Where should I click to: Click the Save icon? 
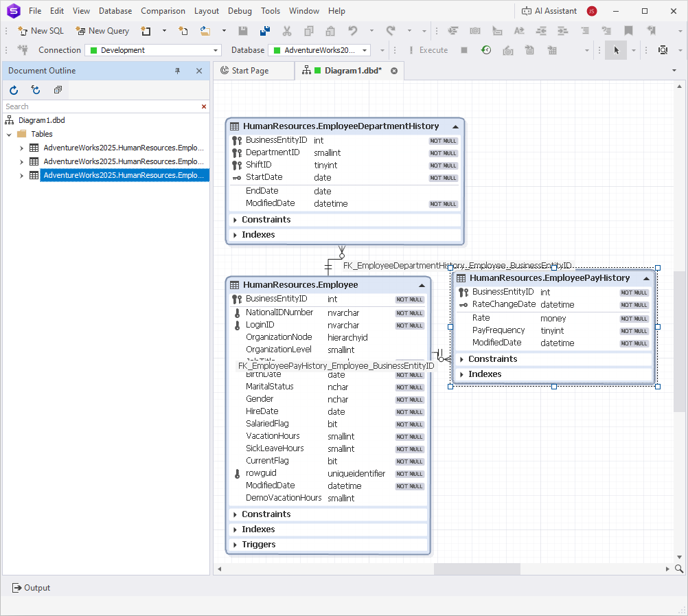click(242, 31)
